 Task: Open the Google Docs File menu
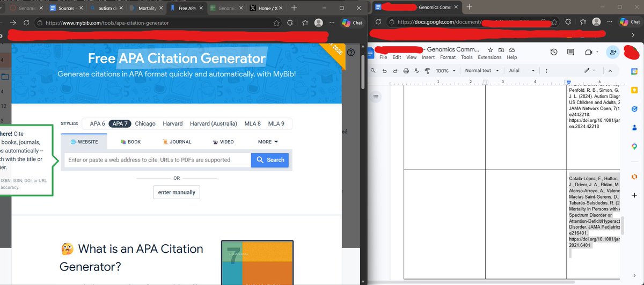(383, 57)
